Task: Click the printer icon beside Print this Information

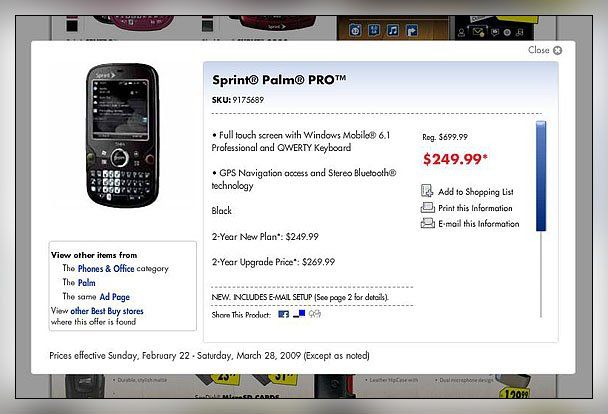Action: coord(428,208)
